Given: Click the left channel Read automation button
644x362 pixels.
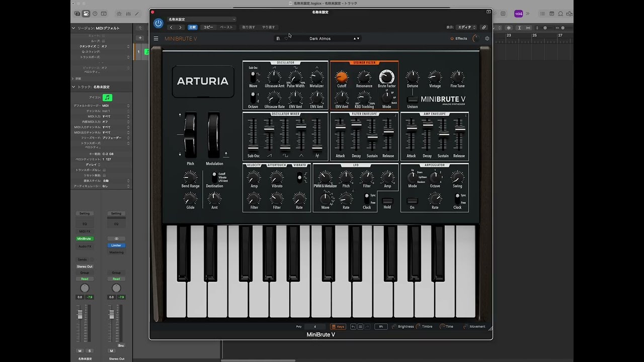Looking at the screenshot, I should 85,279.
